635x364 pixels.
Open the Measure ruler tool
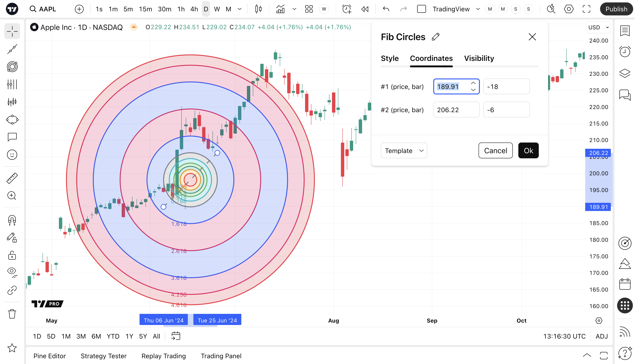(x=12, y=178)
